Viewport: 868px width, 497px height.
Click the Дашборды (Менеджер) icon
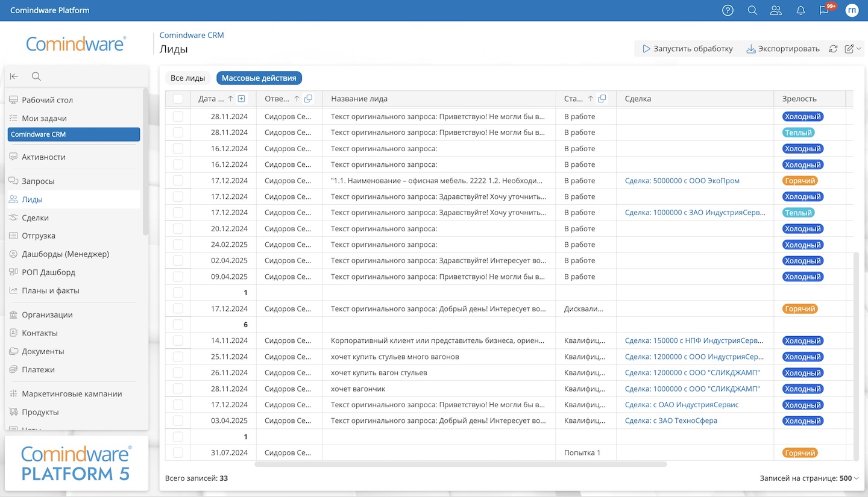pyautogui.click(x=13, y=254)
